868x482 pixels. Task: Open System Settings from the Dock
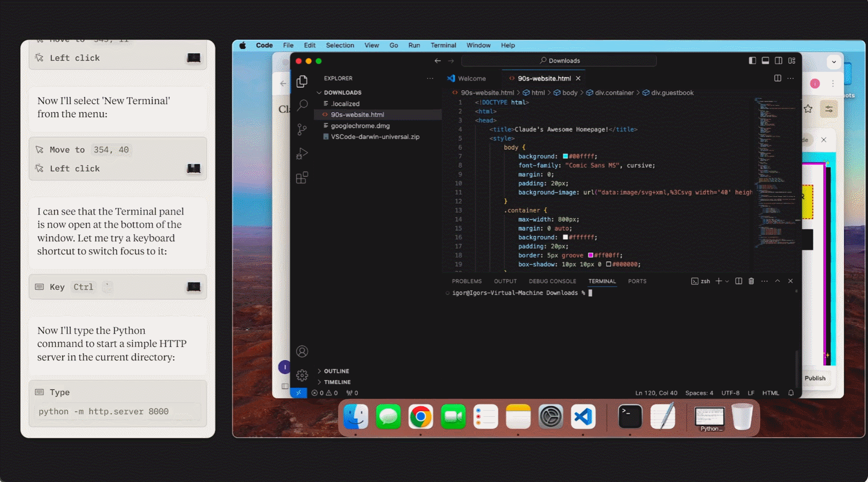tap(551, 417)
